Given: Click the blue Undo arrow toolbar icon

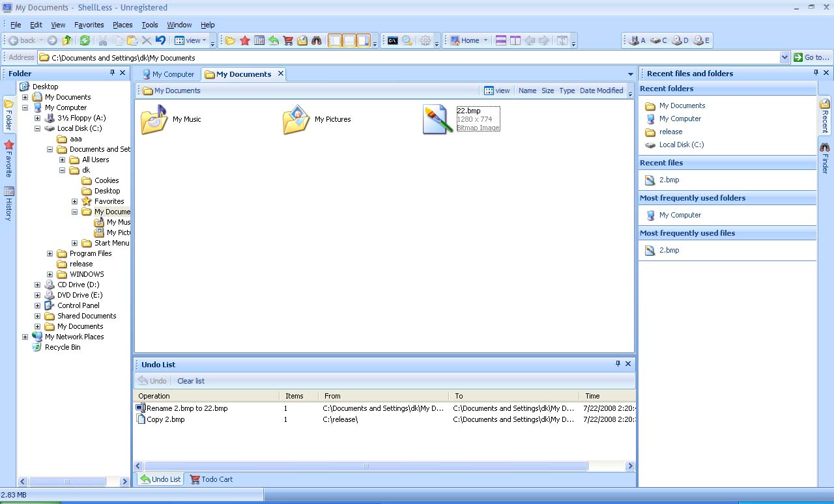Looking at the screenshot, I should (160, 40).
